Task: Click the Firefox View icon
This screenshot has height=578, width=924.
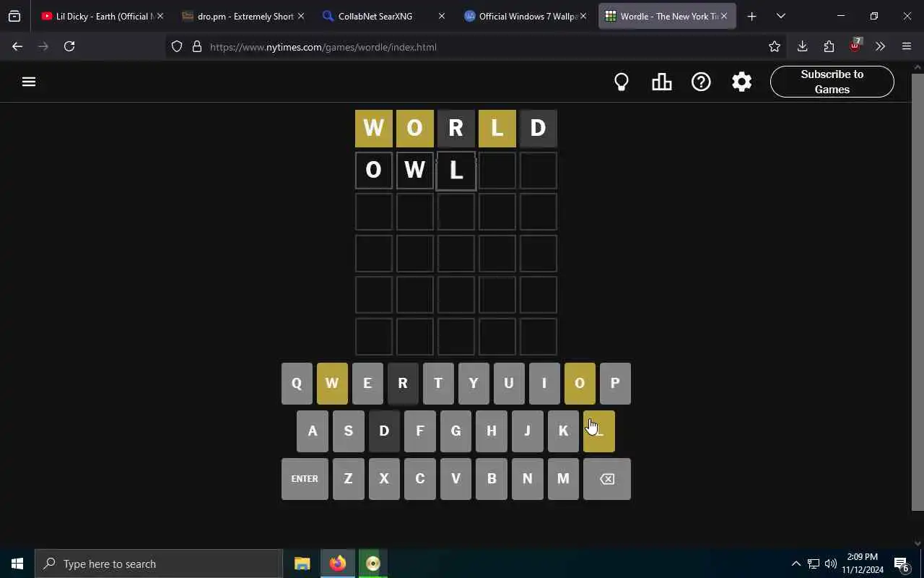Action: coord(14,16)
